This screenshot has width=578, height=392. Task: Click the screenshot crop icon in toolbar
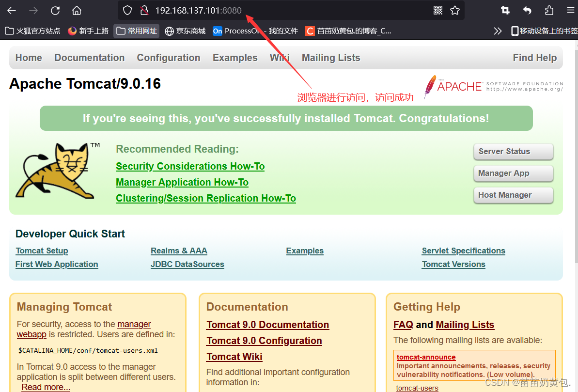pos(505,10)
